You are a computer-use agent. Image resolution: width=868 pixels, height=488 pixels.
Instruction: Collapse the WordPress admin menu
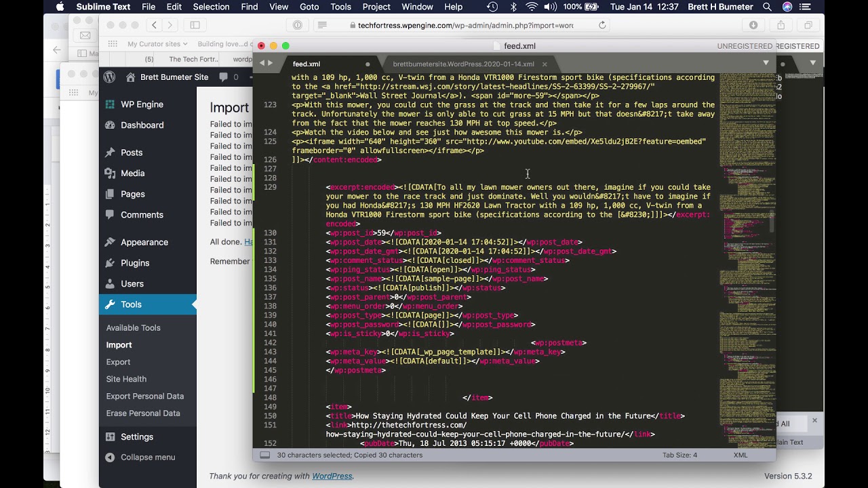click(140, 457)
